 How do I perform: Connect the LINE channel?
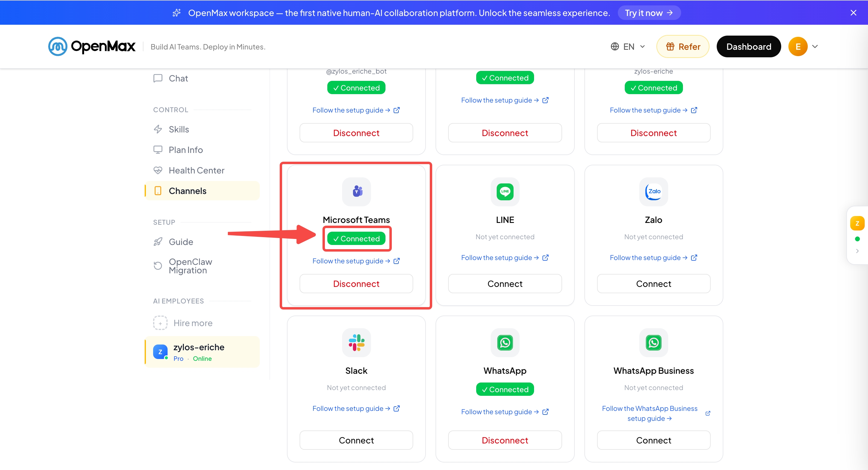pyautogui.click(x=505, y=284)
